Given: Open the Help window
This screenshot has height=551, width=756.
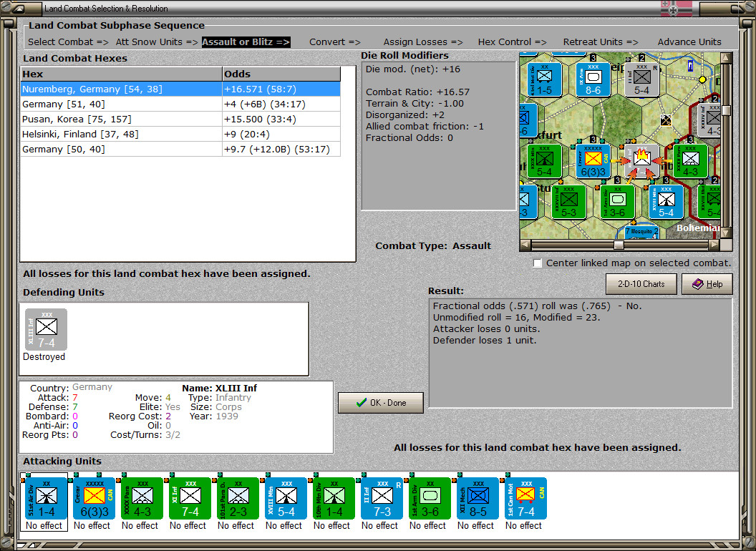Looking at the screenshot, I should (x=707, y=284).
